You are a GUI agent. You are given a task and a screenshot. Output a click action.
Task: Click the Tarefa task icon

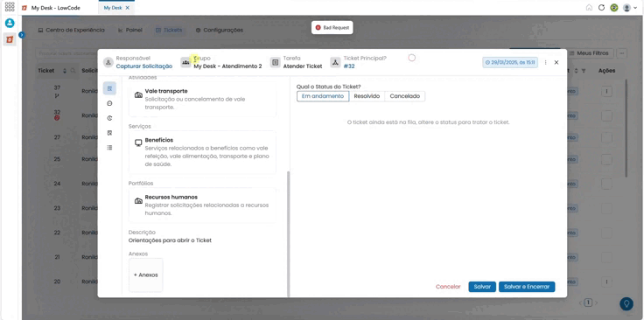tap(275, 62)
